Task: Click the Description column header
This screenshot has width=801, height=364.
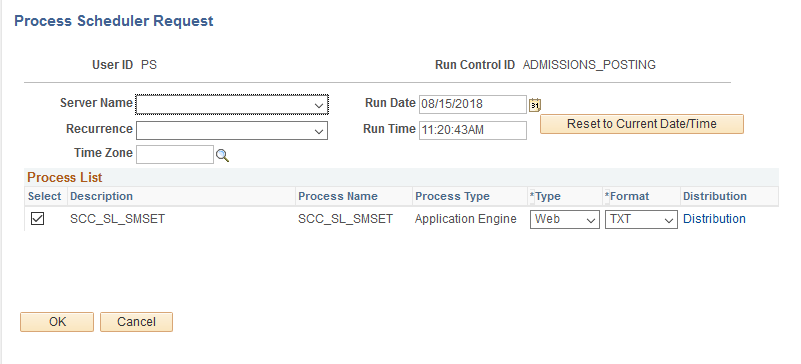Action: 101,197
